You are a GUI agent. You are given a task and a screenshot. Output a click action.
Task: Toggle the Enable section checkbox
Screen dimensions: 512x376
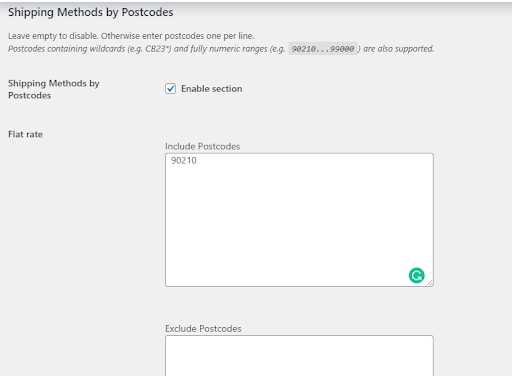click(171, 89)
